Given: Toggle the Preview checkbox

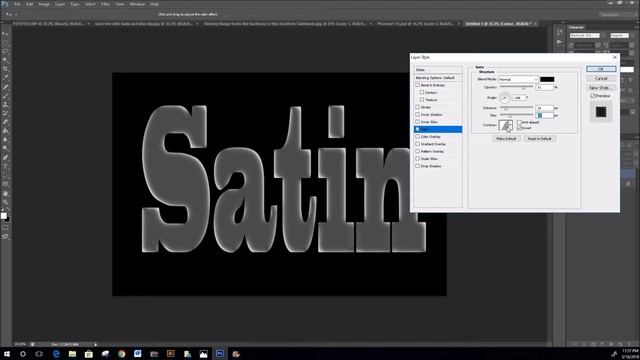Looking at the screenshot, I should 593,96.
